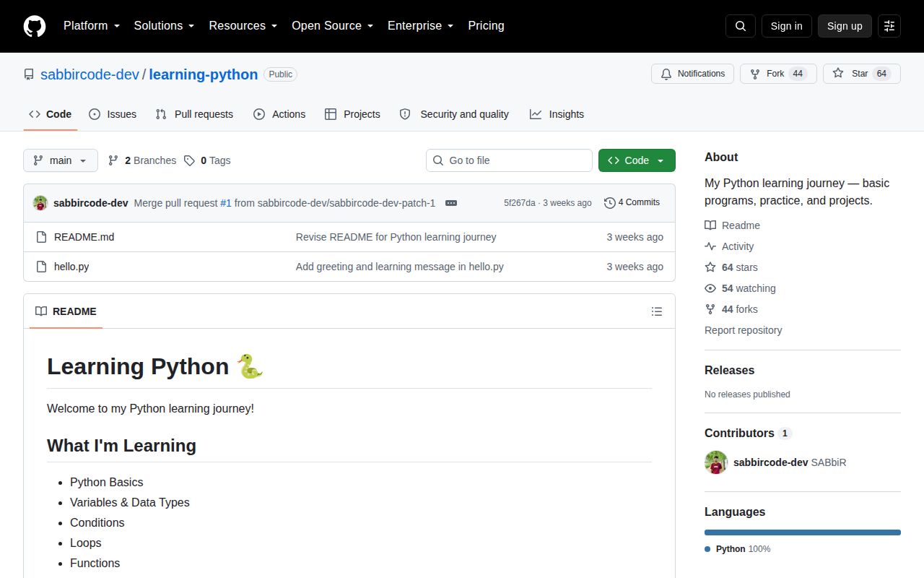Expand the Resources menu
The width and height of the screenshot is (924, 578).
coord(243,26)
